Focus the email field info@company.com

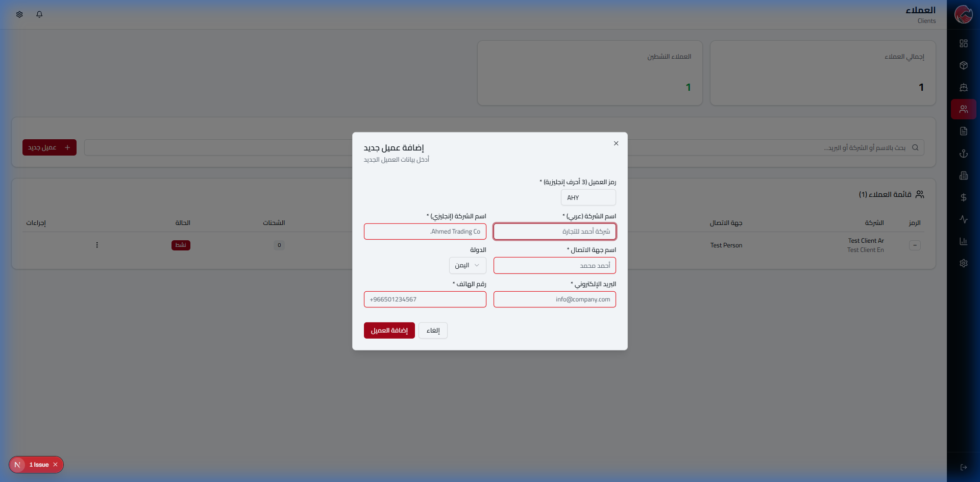coord(554,299)
